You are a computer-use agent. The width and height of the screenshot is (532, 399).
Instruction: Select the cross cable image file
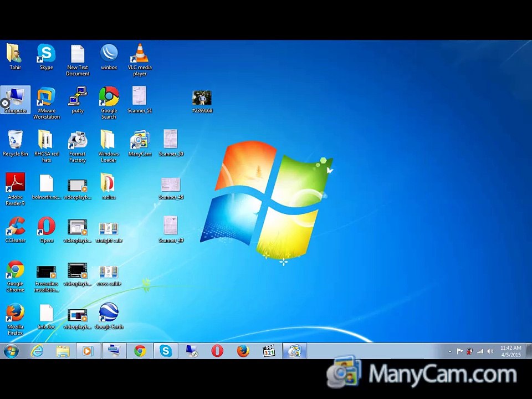tap(109, 275)
